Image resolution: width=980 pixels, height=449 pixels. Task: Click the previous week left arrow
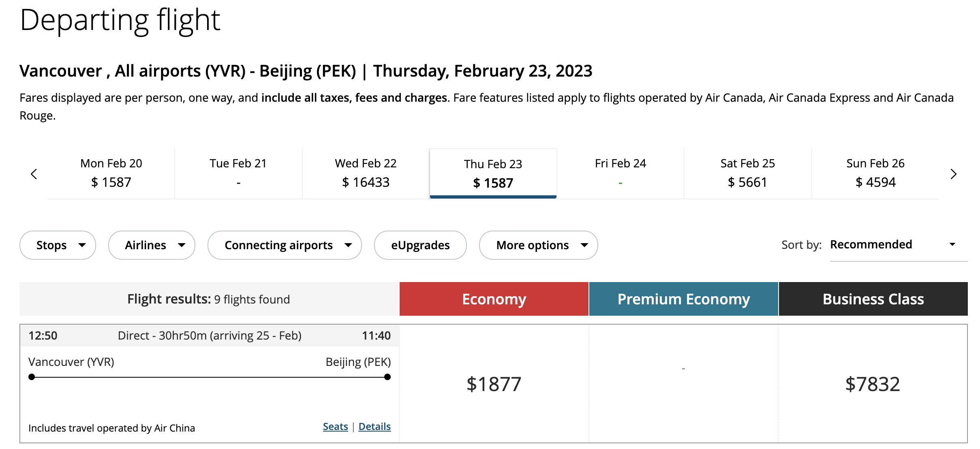click(34, 174)
